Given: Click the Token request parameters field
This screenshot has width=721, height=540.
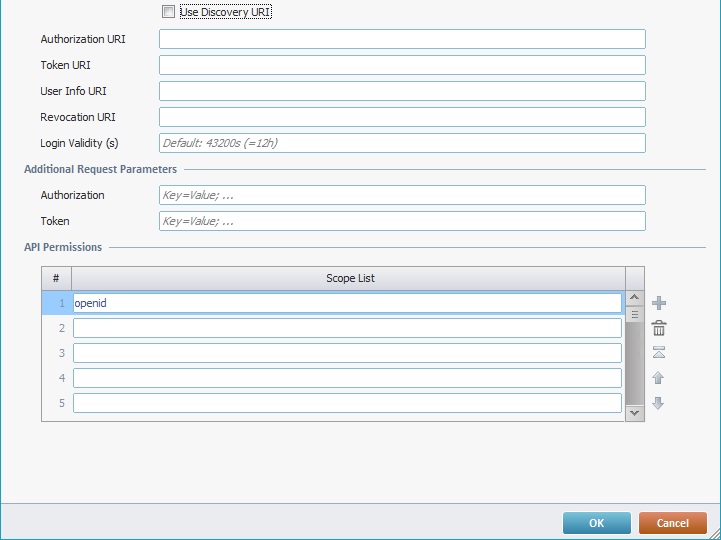Looking at the screenshot, I should click(402, 221).
